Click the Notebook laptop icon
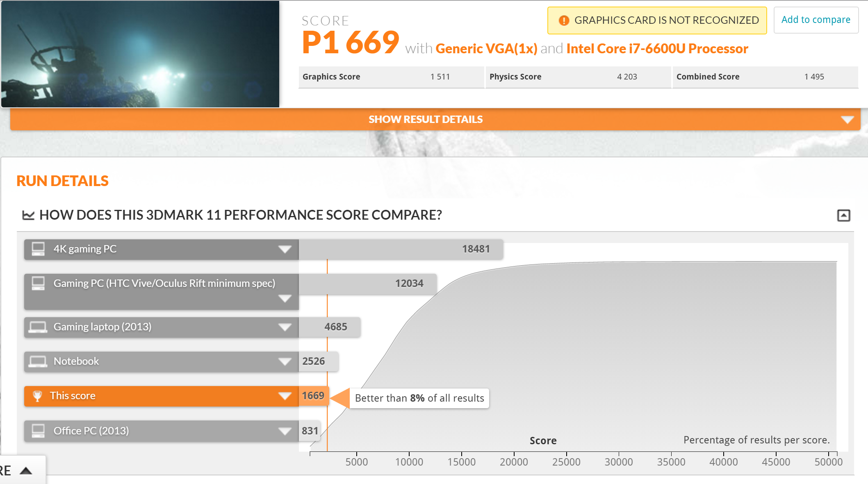 [38, 361]
